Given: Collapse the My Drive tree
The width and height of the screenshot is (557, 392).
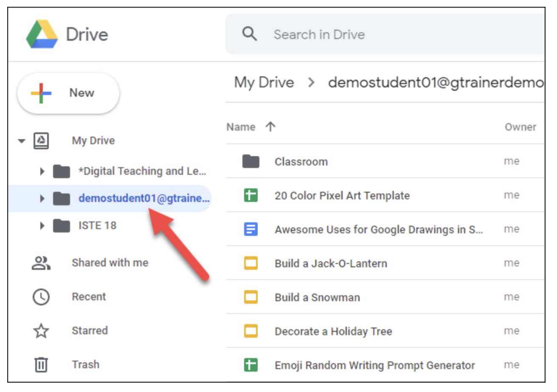Looking at the screenshot, I should 22,141.
